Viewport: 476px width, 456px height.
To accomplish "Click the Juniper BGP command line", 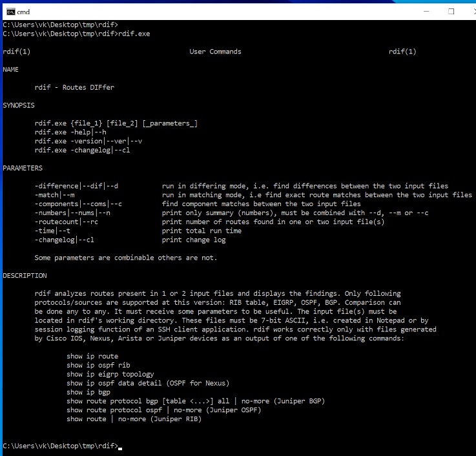I will [196, 401].
